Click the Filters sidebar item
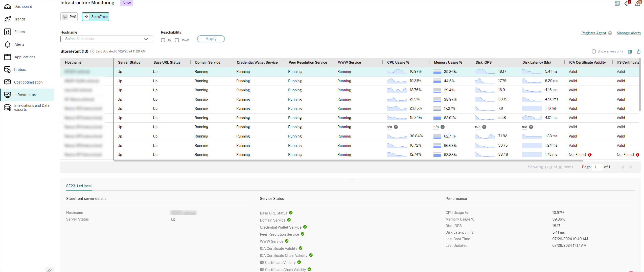644x272 pixels. click(19, 32)
